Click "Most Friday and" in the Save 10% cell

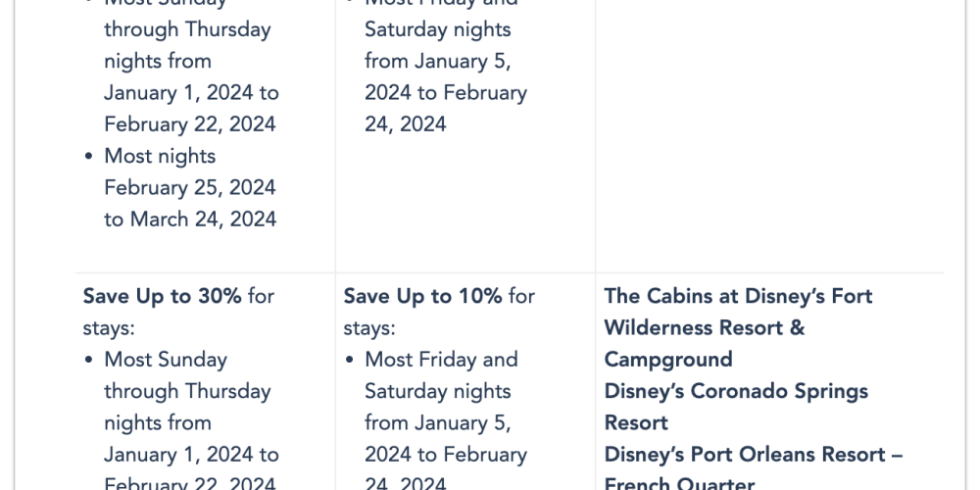coord(441,360)
